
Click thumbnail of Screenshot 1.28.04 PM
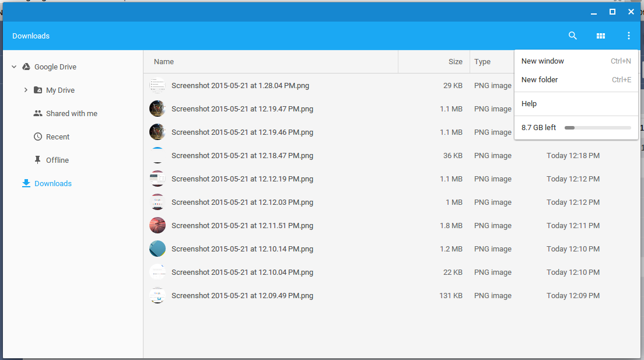tap(157, 86)
